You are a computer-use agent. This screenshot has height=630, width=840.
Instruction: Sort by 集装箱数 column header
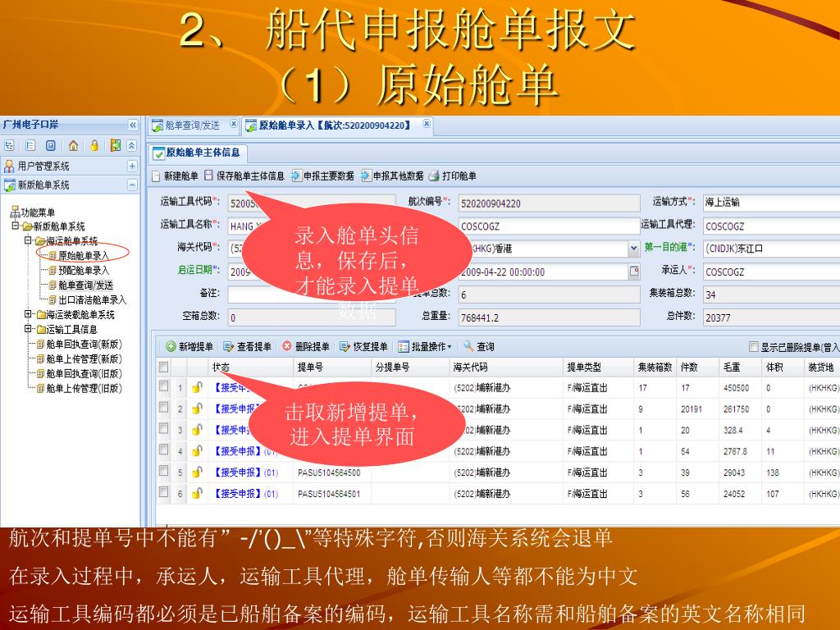click(x=655, y=367)
